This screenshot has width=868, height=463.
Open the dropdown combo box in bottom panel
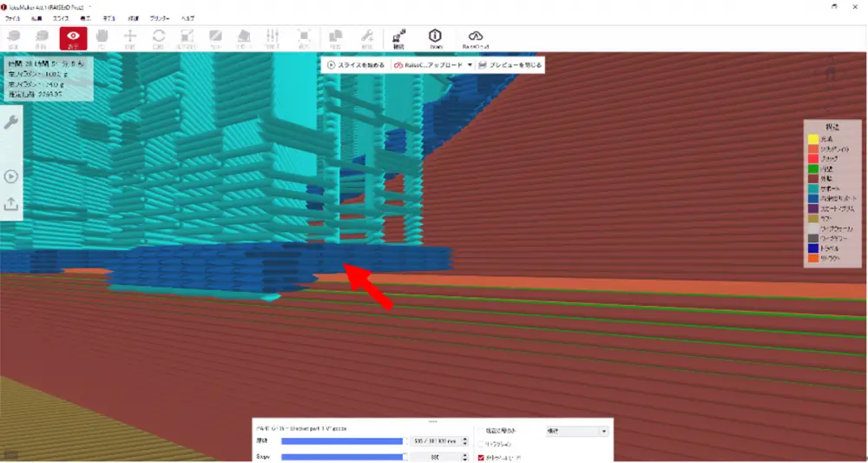coord(576,430)
